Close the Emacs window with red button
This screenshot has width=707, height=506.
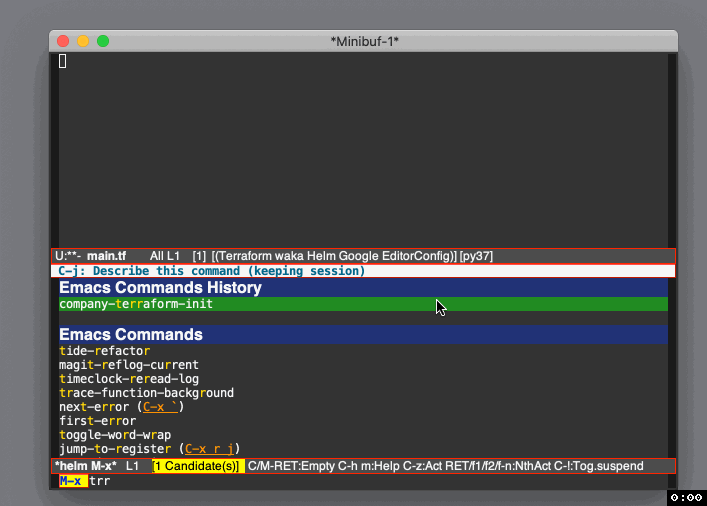tap(63, 41)
